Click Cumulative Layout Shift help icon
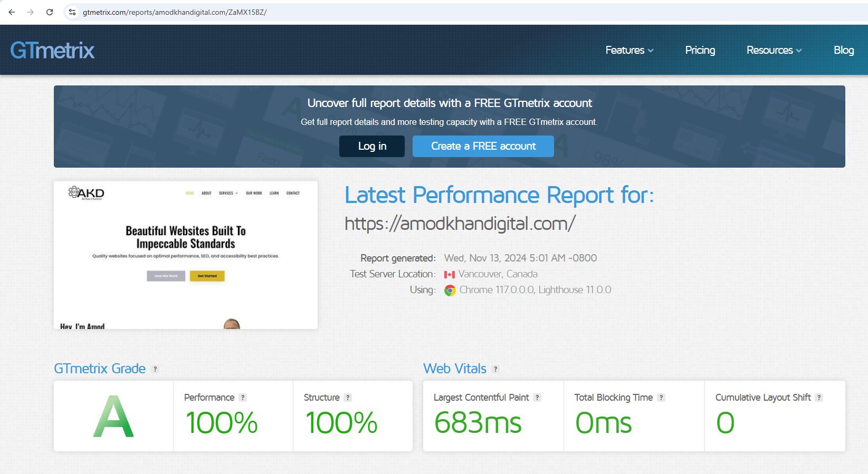 [819, 398]
